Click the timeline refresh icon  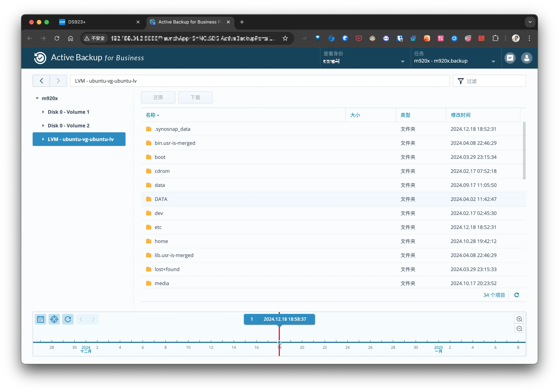68,319
